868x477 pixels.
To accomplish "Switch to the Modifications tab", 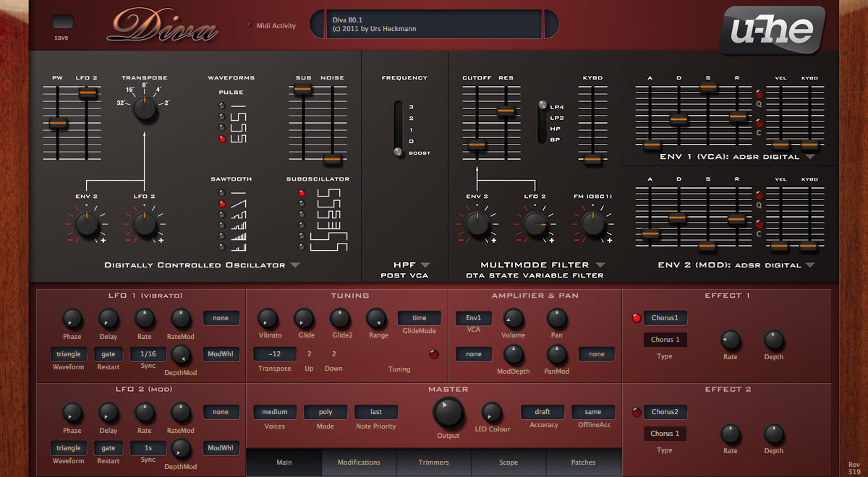I will (359, 463).
